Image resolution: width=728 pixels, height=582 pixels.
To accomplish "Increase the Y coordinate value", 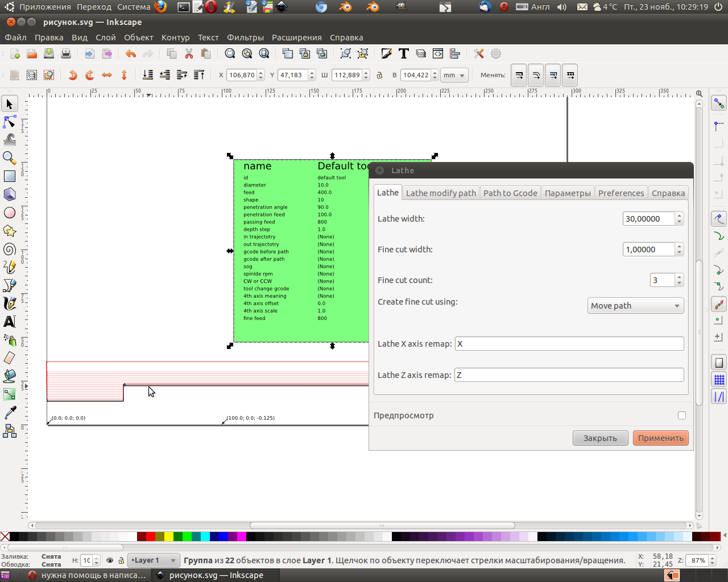I will pos(312,72).
